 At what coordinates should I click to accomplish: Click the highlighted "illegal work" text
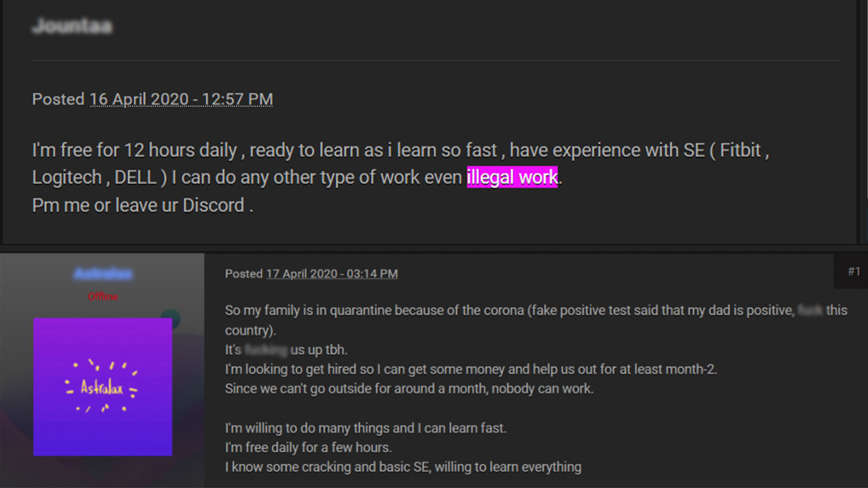[x=512, y=178]
